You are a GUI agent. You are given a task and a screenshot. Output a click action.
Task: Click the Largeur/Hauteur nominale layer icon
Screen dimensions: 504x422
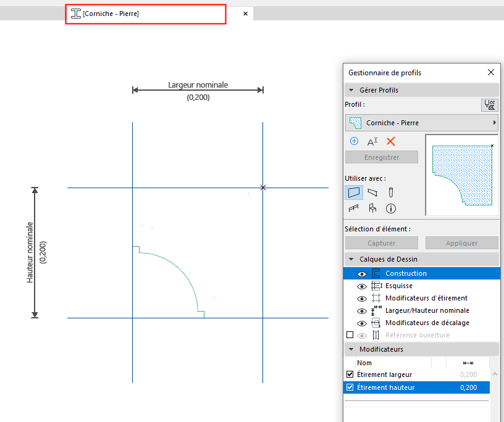pyautogui.click(x=376, y=310)
